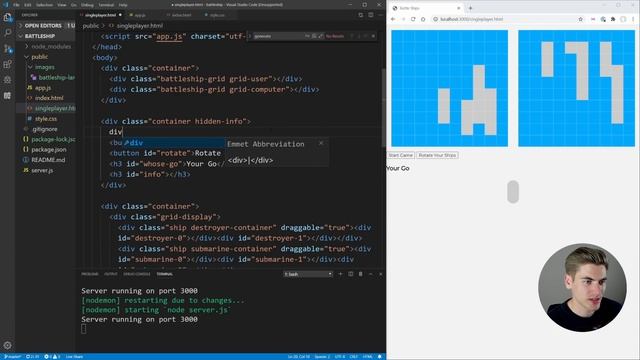Viewport: 640px width, 360px height.
Task: Open index.html in the file explorer
Action: coord(49,98)
